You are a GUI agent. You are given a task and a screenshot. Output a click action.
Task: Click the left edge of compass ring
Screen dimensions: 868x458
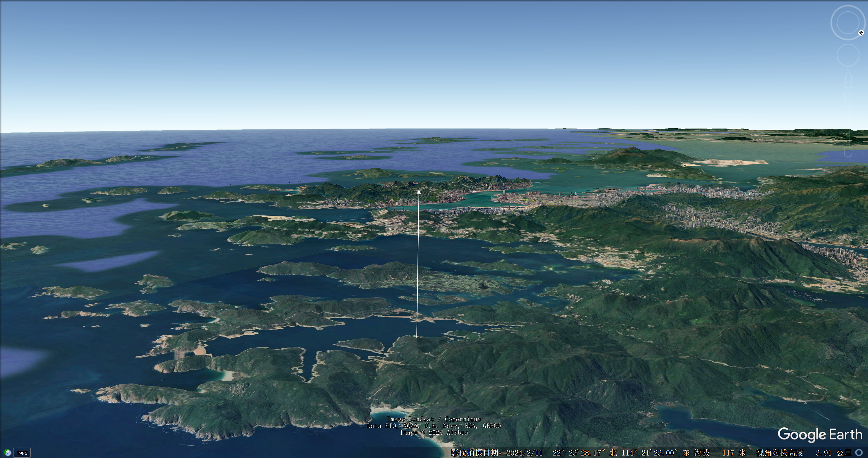click(x=831, y=23)
